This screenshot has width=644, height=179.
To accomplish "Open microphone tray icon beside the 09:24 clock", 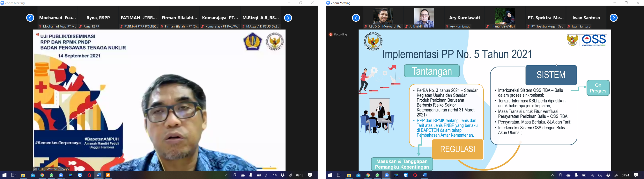I will coord(576,175).
